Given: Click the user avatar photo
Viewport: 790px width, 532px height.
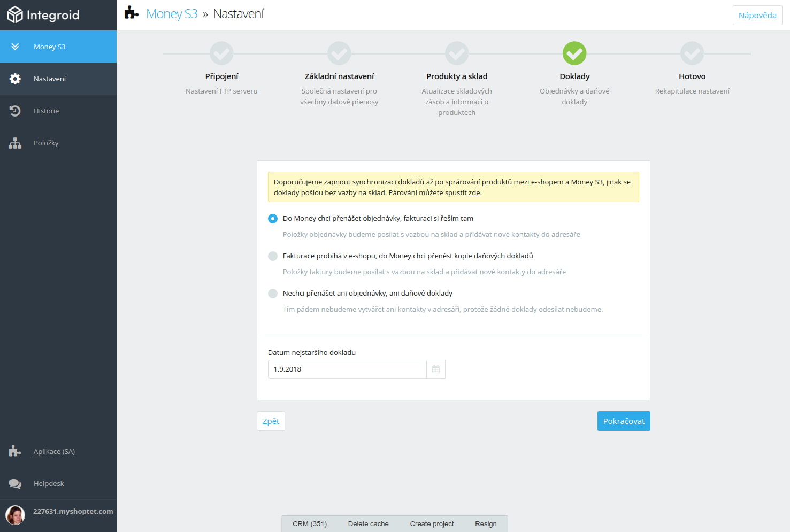Looking at the screenshot, I should (15, 515).
